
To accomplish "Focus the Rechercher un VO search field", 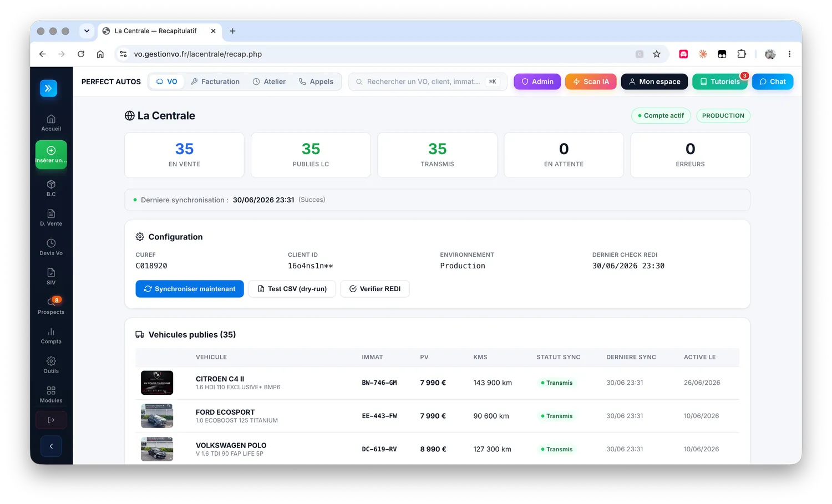I will pyautogui.click(x=428, y=82).
